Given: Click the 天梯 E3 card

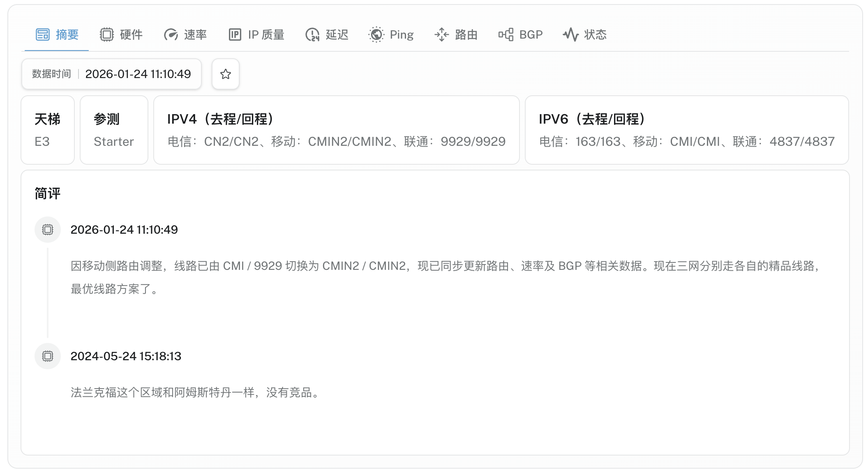Looking at the screenshot, I should (48, 130).
